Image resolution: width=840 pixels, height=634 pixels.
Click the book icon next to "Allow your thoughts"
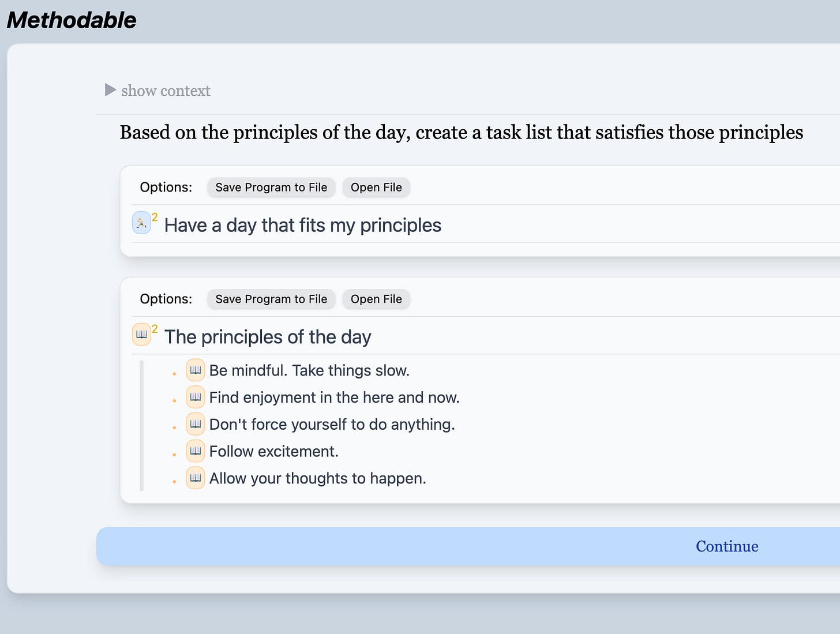click(x=196, y=478)
